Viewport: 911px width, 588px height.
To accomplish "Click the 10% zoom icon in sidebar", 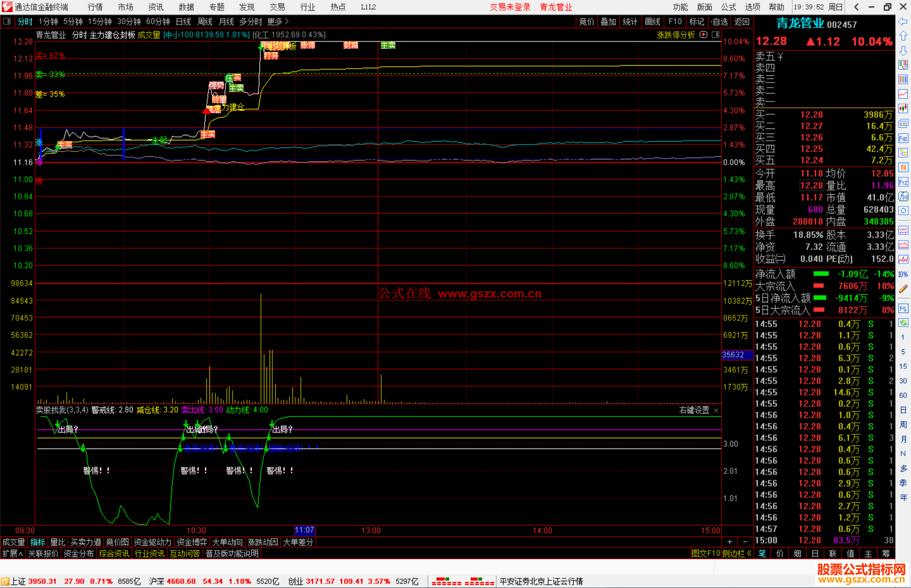I will pyautogui.click(x=903, y=274).
